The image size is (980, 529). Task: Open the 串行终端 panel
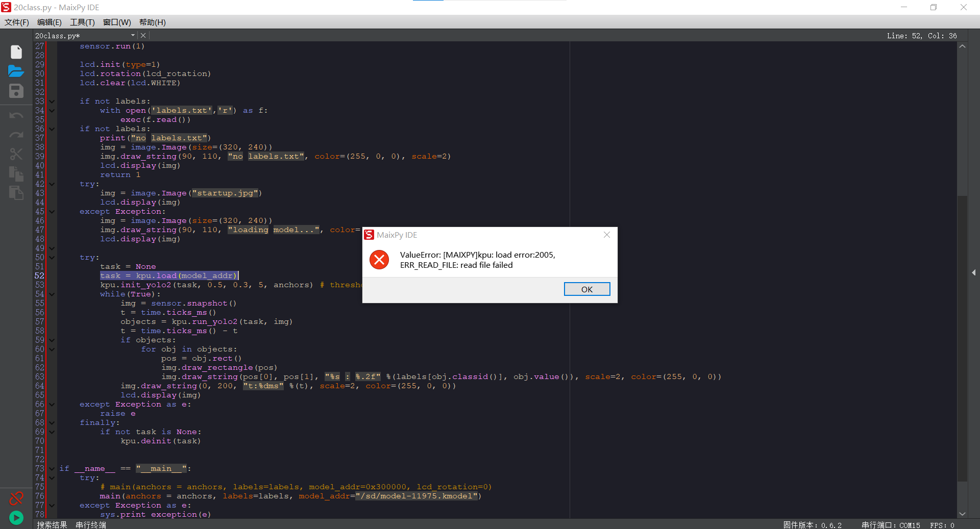pyautogui.click(x=91, y=525)
